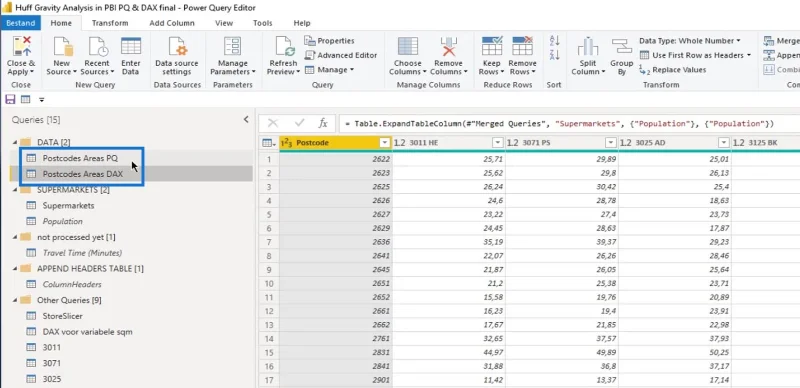This screenshot has width=800, height=388.
Task: Click the save icon in quick access toolbar
Action: coord(10,100)
